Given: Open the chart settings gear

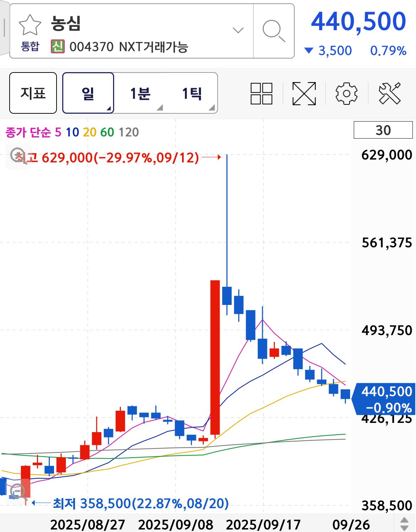Looking at the screenshot, I should click(347, 94).
